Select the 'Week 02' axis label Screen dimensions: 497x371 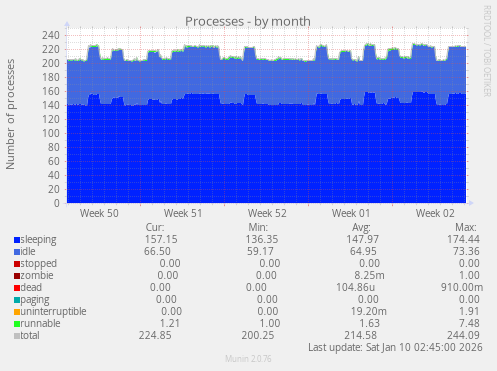pos(435,213)
